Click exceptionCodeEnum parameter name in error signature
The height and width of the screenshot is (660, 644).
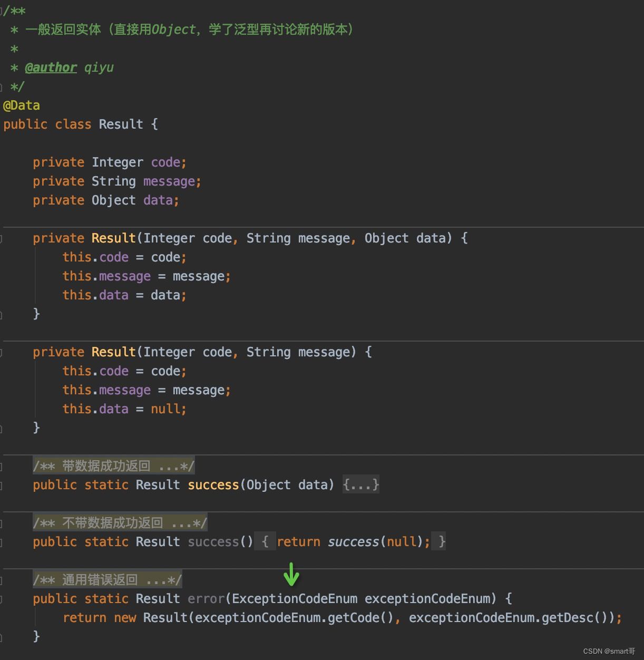[427, 599]
